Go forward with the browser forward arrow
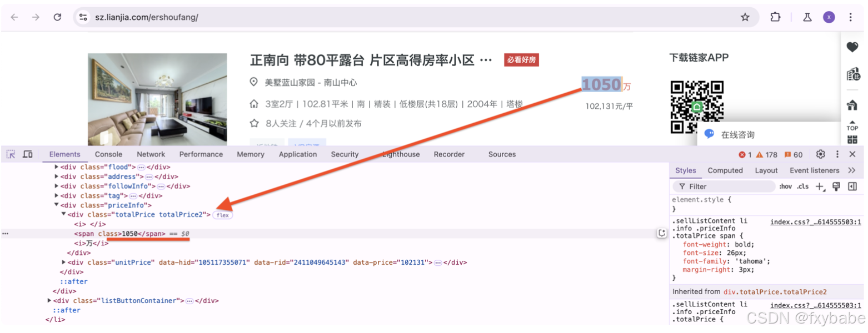The width and height of the screenshot is (868, 333). coord(36,17)
